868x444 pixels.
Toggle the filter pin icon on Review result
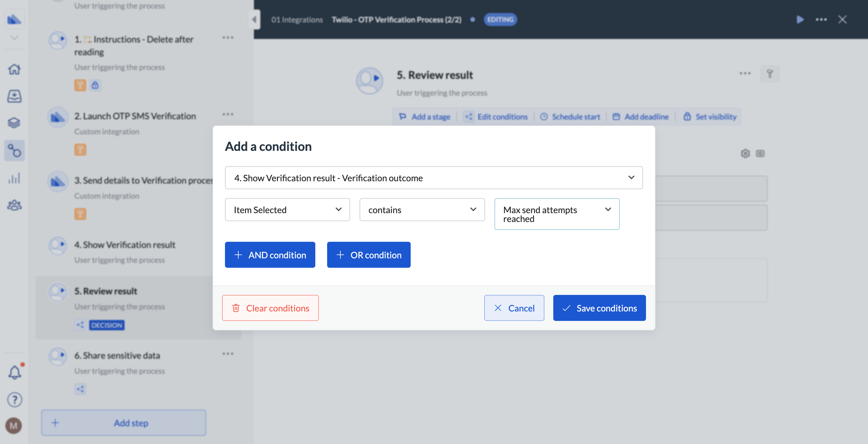pyautogui.click(x=770, y=74)
